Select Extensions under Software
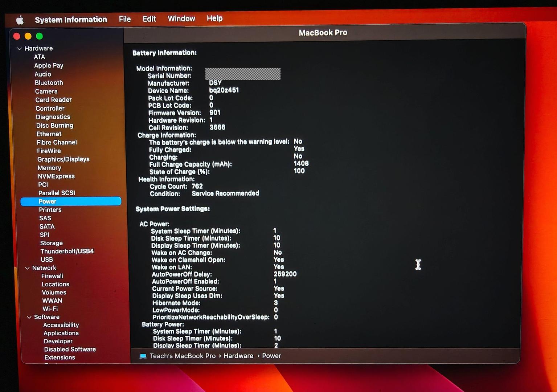Viewport: 557px width, 392px height. 60,358
